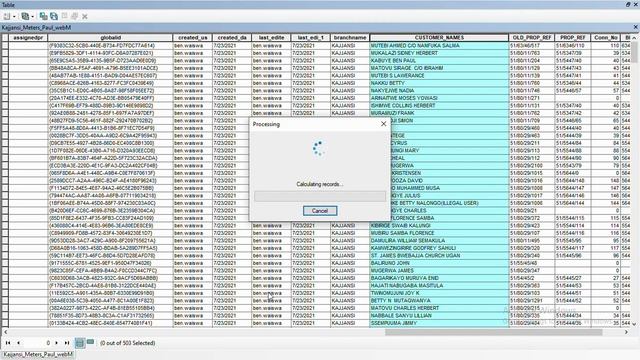Viewport: 640px width, 360px height.
Task: Expand the Related Tables dropdown arrow
Action: click(32, 17)
